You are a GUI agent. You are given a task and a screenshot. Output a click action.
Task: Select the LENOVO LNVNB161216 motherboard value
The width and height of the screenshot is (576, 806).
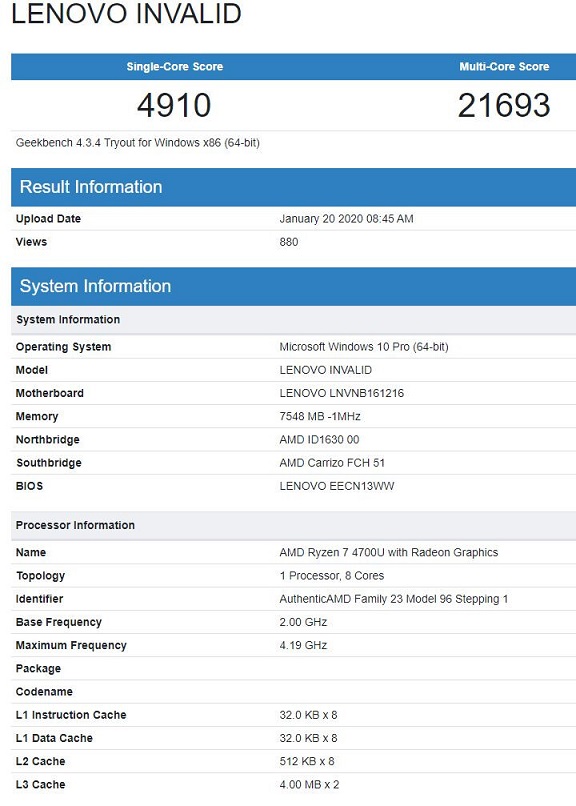pyautogui.click(x=342, y=393)
